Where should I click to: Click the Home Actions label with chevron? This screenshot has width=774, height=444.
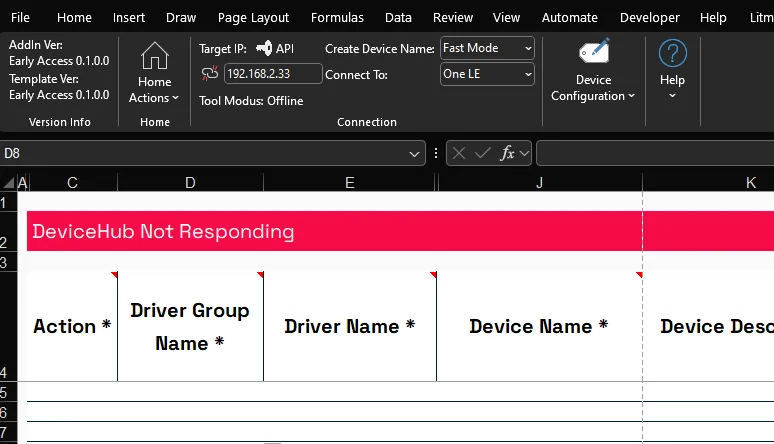point(154,90)
